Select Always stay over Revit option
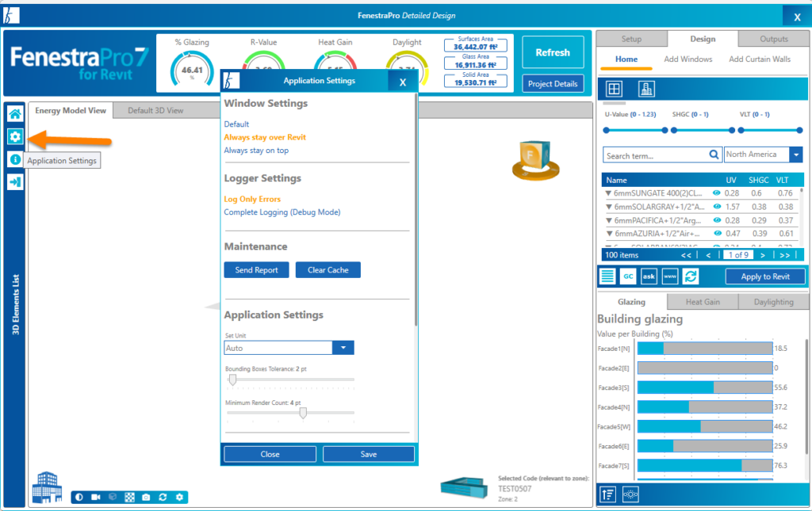The width and height of the screenshot is (812, 511). point(265,137)
